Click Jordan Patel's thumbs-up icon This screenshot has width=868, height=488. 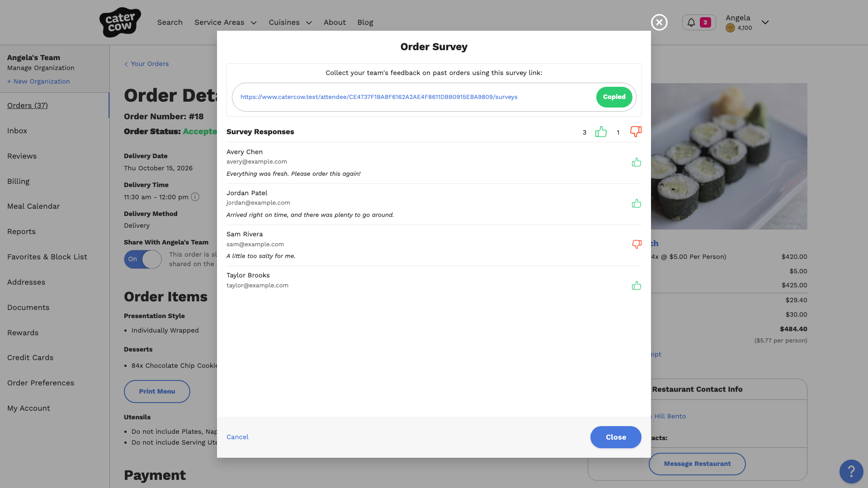[x=637, y=203]
